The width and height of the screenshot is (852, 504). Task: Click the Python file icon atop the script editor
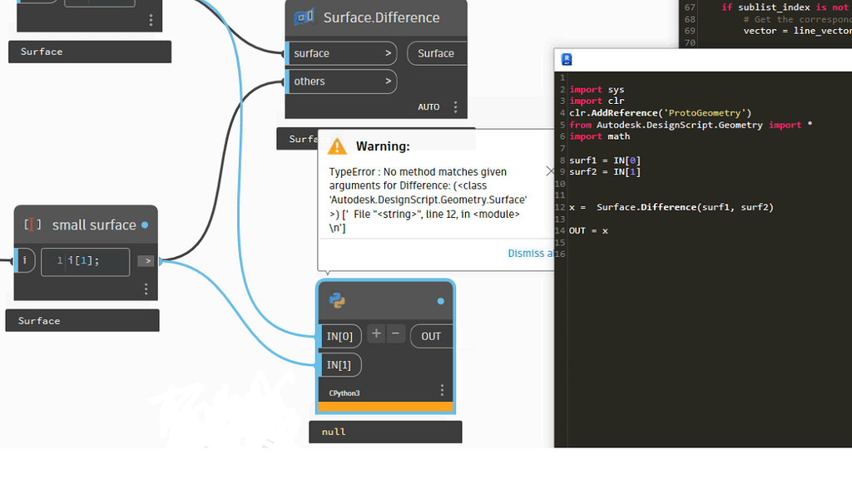567,58
